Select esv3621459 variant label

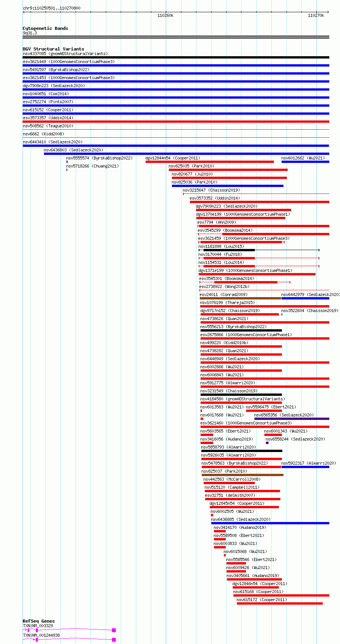(x=244, y=238)
